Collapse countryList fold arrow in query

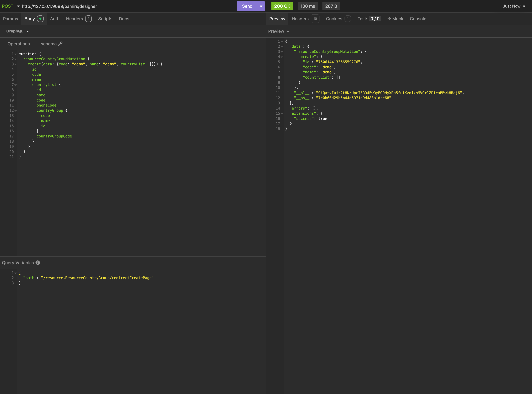pos(16,85)
